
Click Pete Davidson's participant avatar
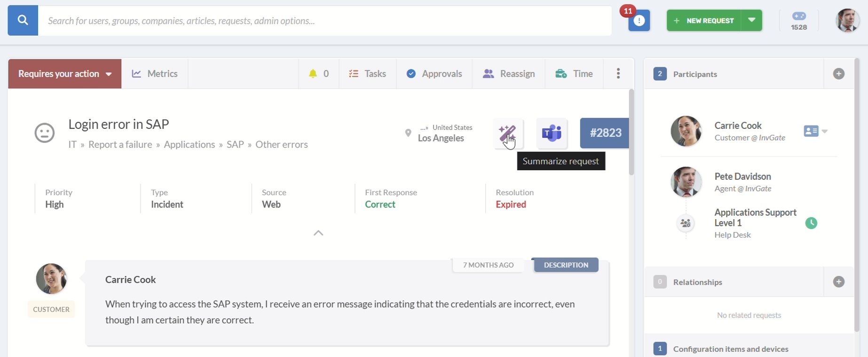pyautogui.click(x=686, y=182)
